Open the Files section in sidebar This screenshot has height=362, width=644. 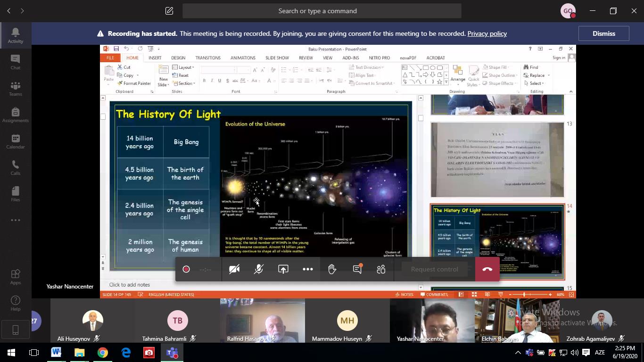pyautogui.click(x=16, y=194)
